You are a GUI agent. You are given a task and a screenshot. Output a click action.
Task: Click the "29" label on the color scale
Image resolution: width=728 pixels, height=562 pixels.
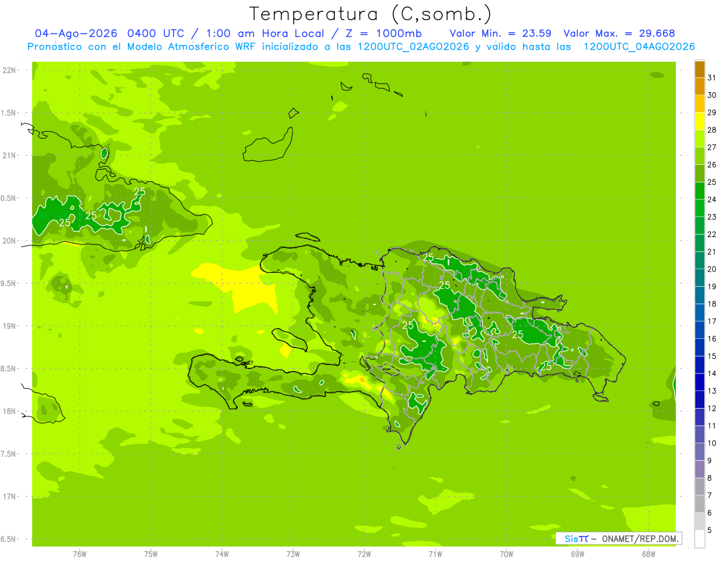pos(712,113)
